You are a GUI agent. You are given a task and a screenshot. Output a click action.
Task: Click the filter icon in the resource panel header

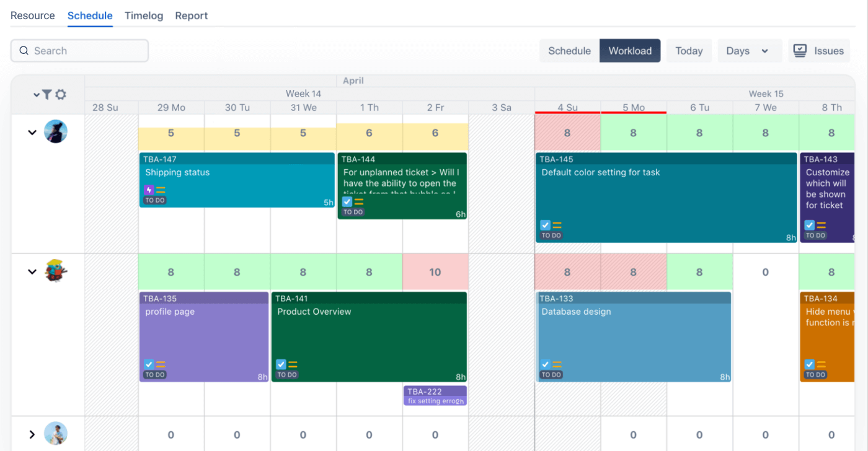click(46, 94)
